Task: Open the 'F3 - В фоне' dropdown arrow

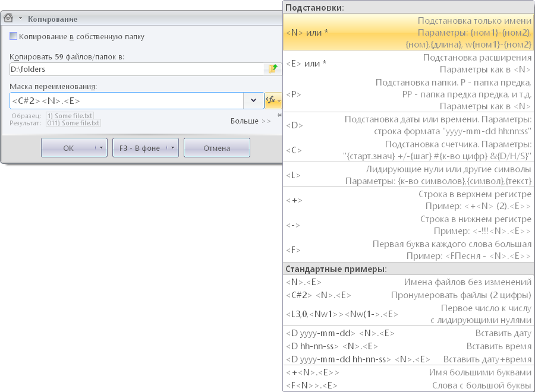Action: [x=173, y=148]
